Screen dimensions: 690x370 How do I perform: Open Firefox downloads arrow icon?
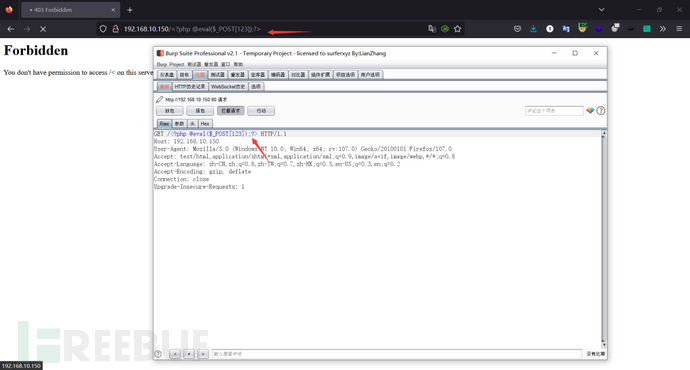coord(533,29)
